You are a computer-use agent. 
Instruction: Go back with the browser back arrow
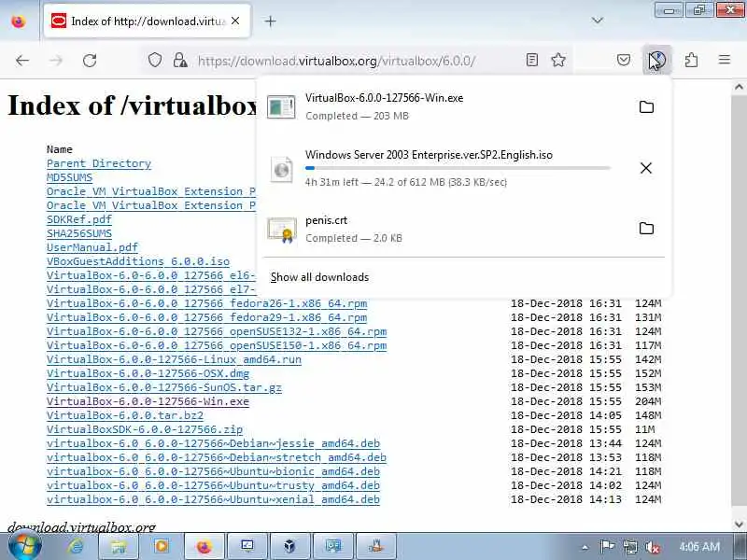22,61
